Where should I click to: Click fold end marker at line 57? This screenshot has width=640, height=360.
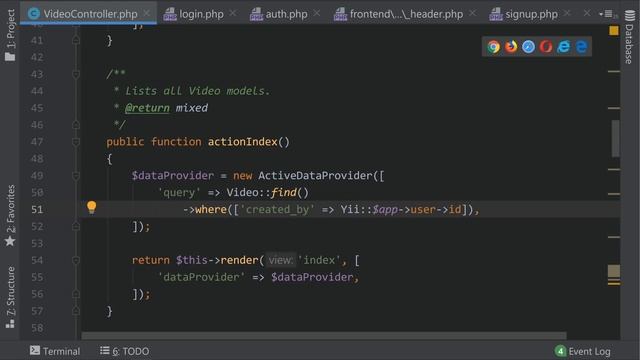tap(76, 311)
